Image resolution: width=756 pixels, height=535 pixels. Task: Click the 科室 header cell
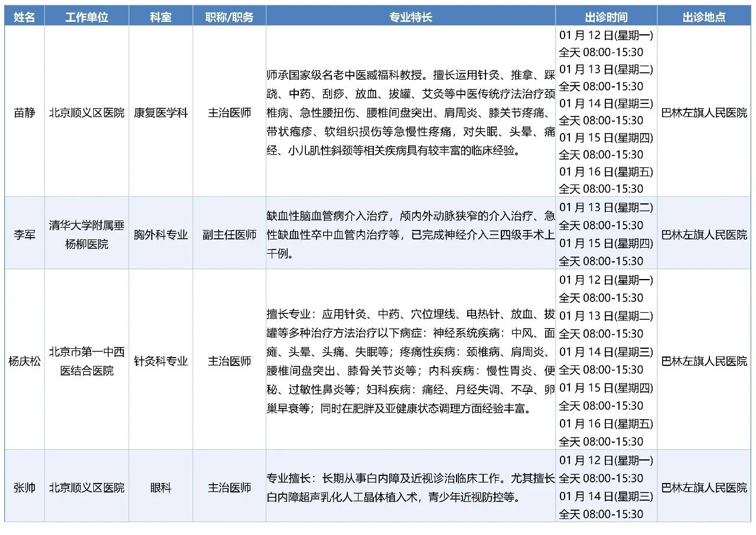(161, 17)
